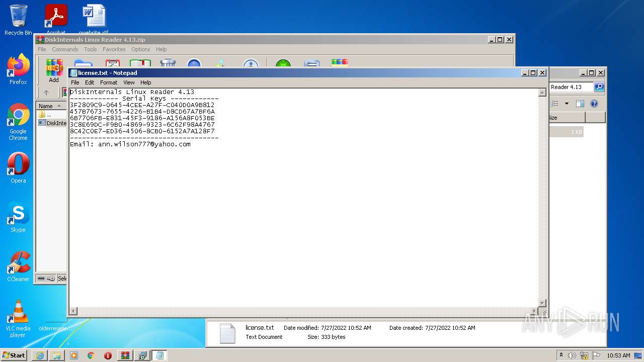Open the Explorer change view dropdown arrow

click(567, 104)
